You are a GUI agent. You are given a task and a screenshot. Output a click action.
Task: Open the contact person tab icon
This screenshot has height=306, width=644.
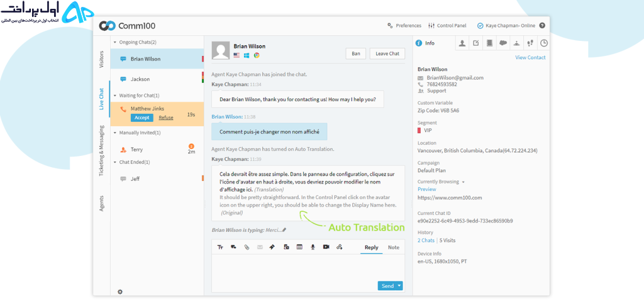462,43
